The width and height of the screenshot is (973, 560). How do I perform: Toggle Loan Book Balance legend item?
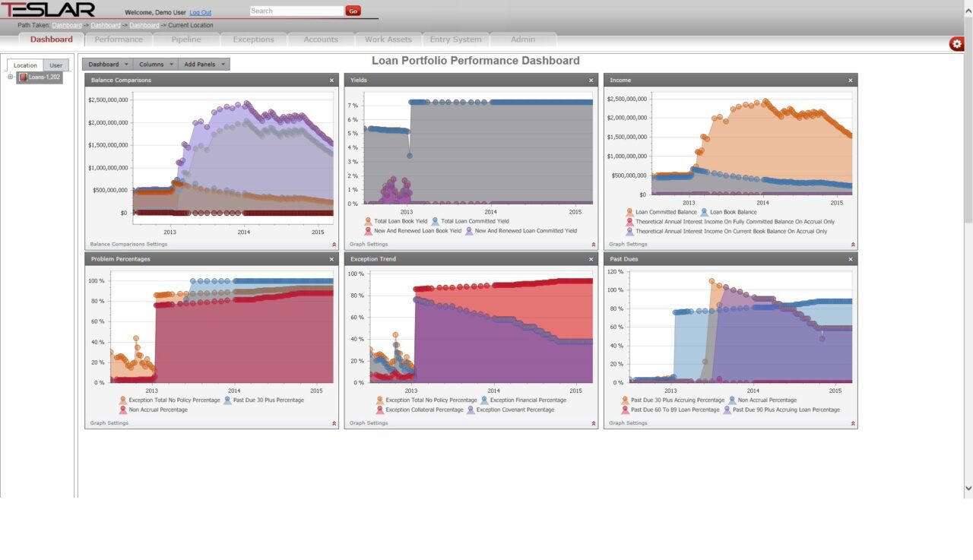(727, 212)
